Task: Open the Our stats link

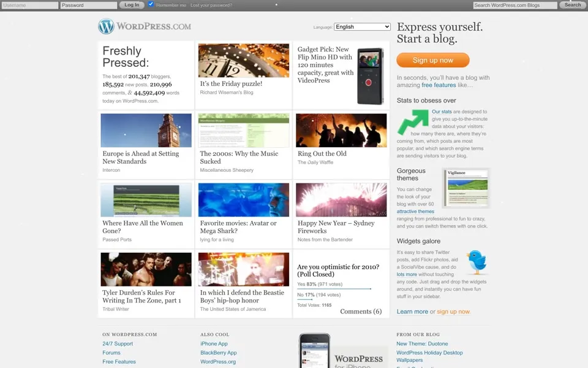Action: tap(442, 112)
